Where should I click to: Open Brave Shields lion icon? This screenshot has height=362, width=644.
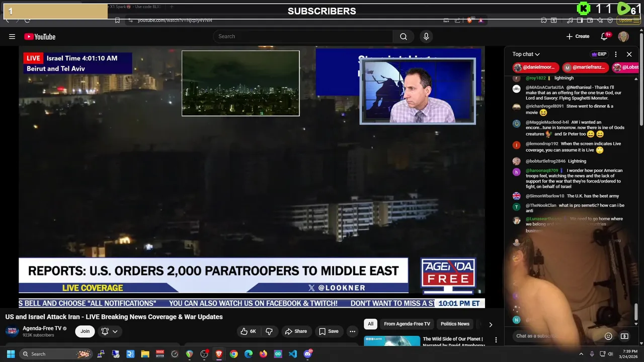click(470, 20)
